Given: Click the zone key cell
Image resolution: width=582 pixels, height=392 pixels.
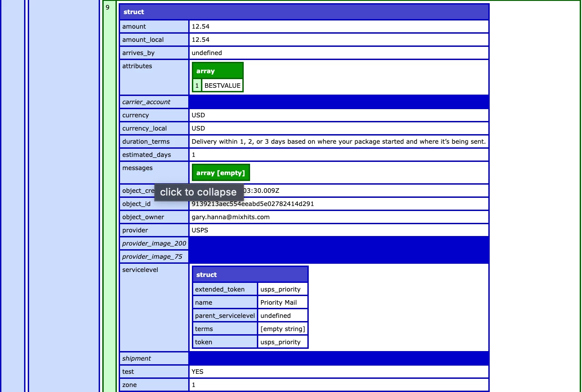Looking at the screenshot, I should point(154,385).
